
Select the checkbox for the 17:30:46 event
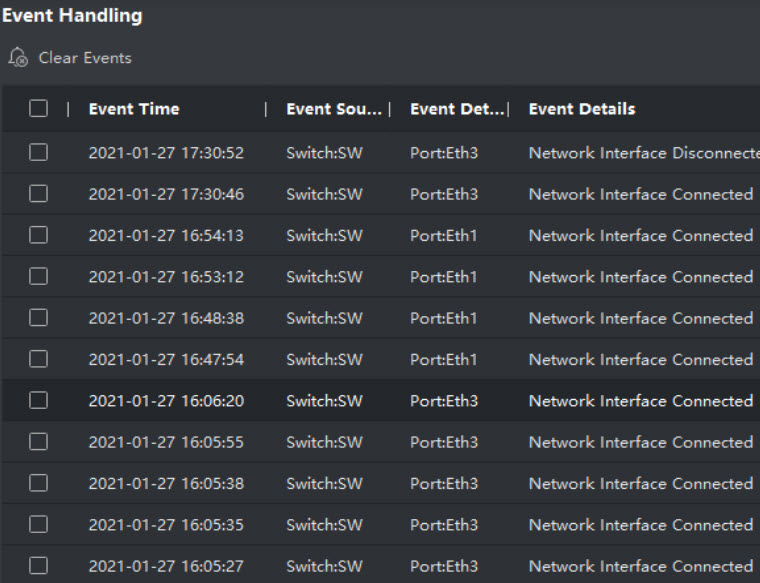click(x=38, y=194)
